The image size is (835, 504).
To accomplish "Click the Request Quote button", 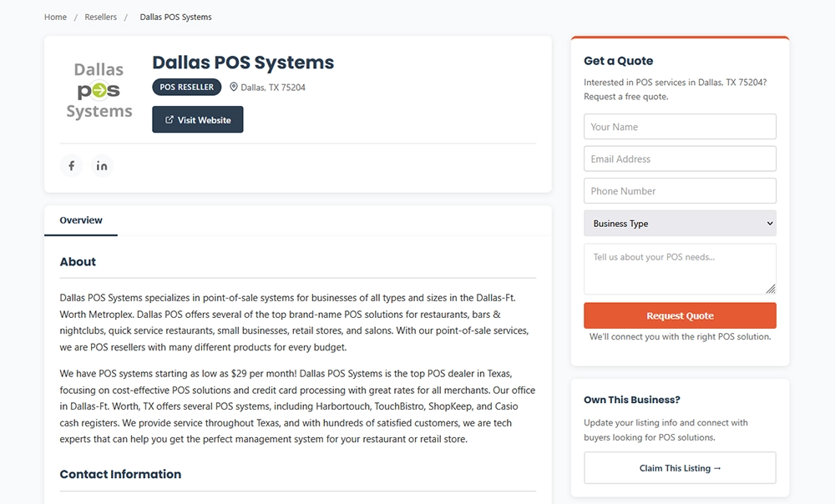I will coord(680,316).
